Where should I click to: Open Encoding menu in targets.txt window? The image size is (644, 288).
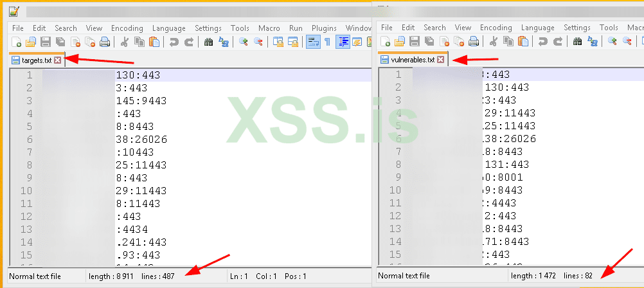(127, 28)
